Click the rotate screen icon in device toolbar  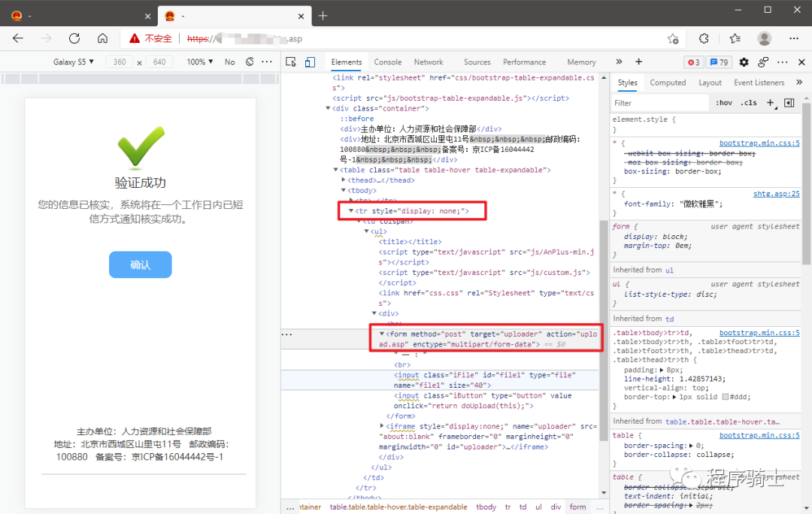[x=250, y=62]
